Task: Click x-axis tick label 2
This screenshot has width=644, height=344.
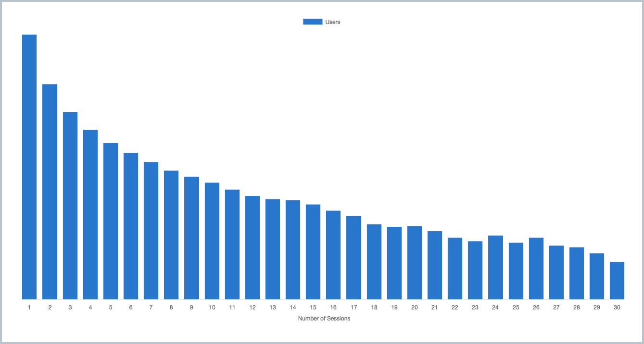Action: (50, 307)
